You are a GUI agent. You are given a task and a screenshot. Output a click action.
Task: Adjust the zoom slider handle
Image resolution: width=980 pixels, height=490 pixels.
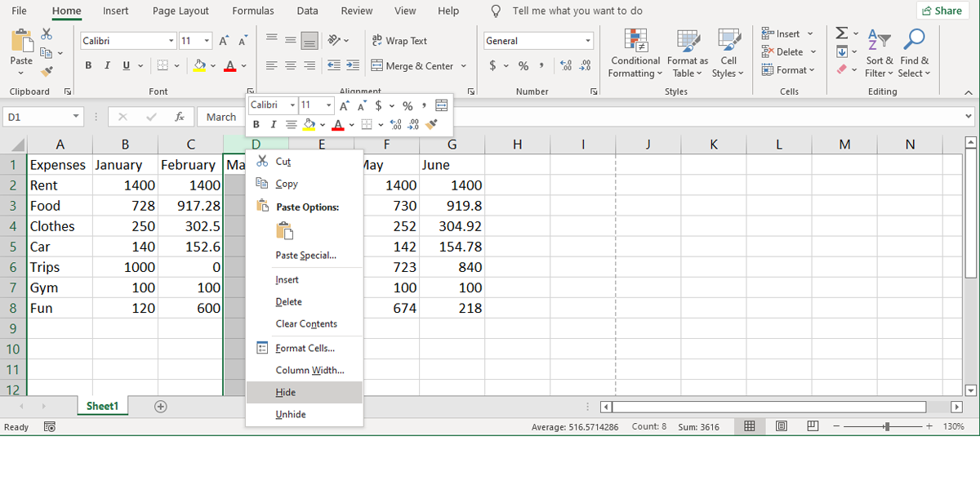[888, 426]
